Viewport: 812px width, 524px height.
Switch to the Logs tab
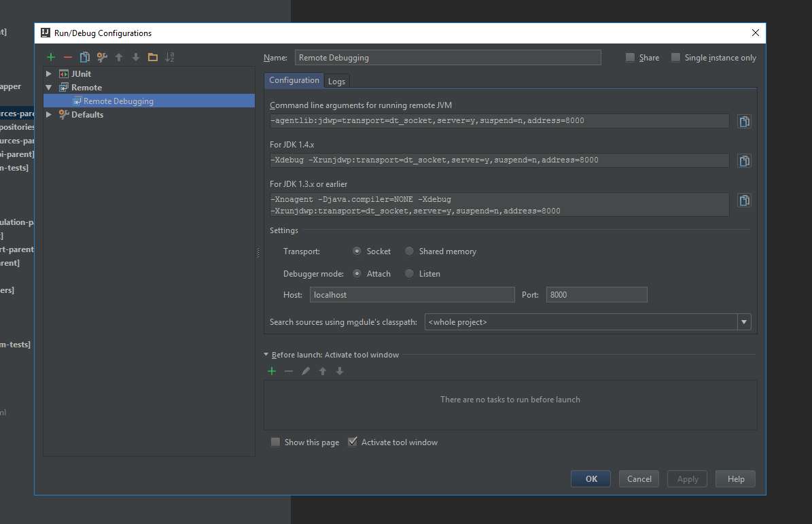tap(336, 82)
